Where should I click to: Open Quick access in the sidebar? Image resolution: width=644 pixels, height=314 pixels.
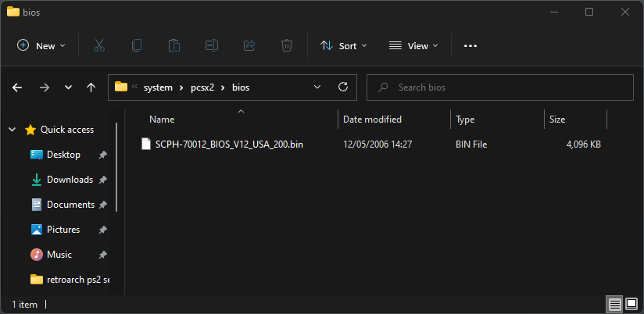pos(67,130)
